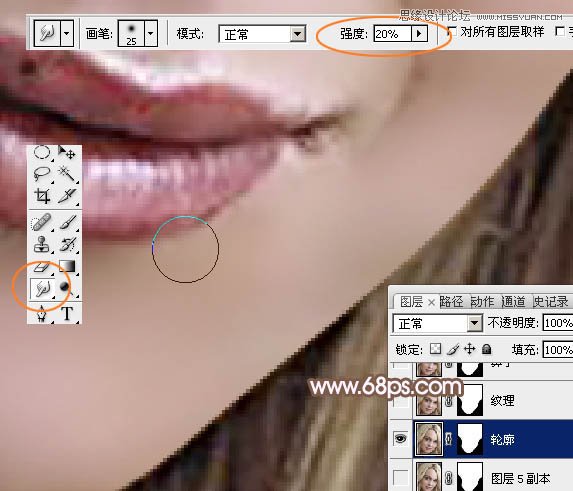Switch to the 动作 tab
The image size is (573, 491).
click(x=482, y=301)
